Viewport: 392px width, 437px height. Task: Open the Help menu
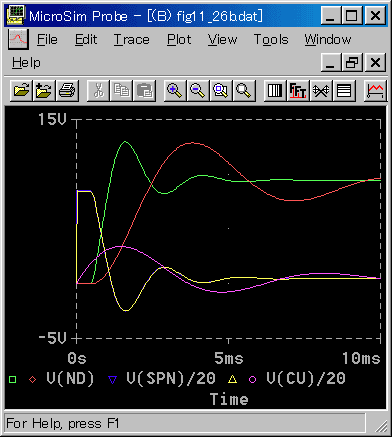click(26, 63)
